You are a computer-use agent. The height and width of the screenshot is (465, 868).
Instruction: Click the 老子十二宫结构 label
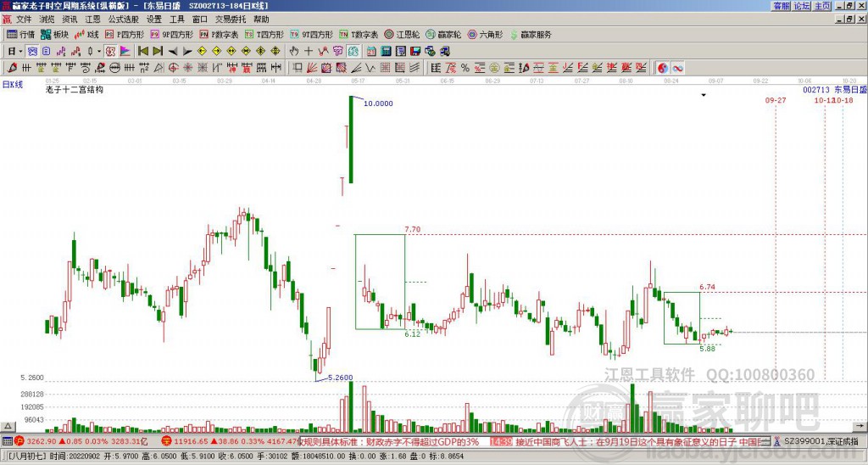(75, 90)
